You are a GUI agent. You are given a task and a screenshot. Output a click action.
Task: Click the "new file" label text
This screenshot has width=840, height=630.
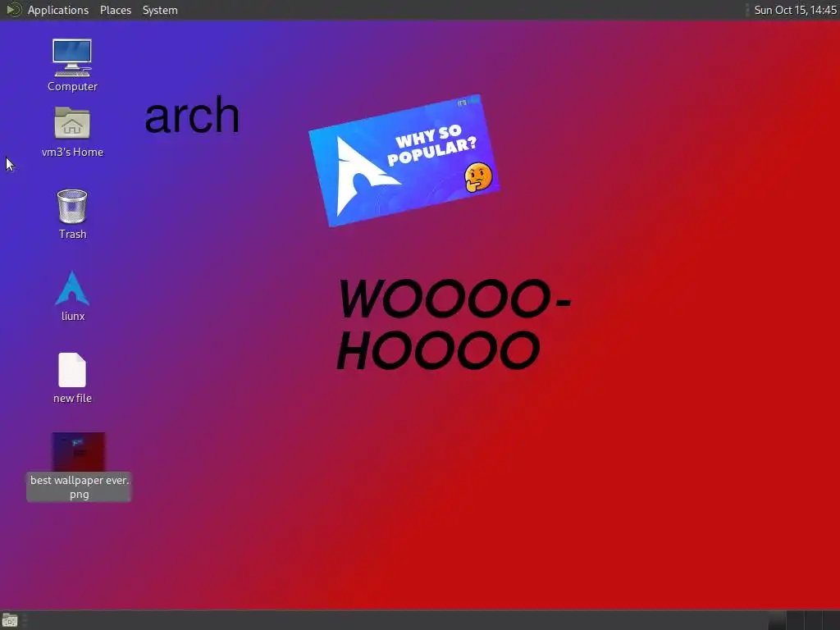click(72, 398)
